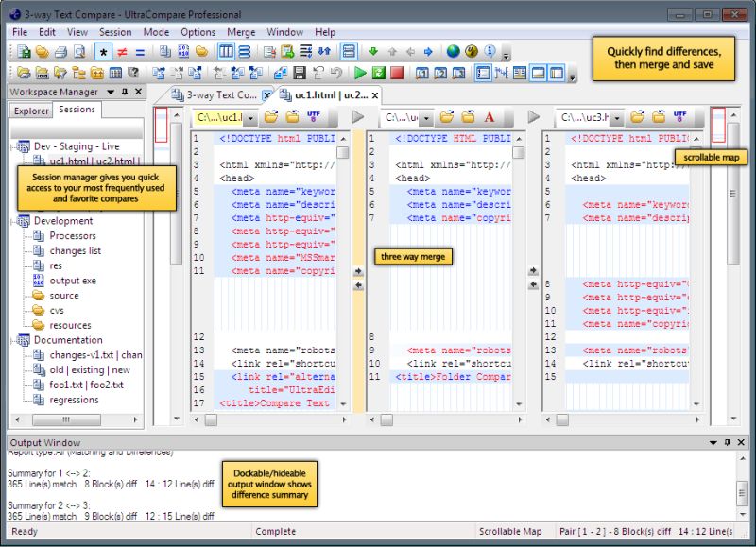Viewport: 756px width, 547px height.
Task: Click the left scrollable map overview
Action: pos(162,266)
